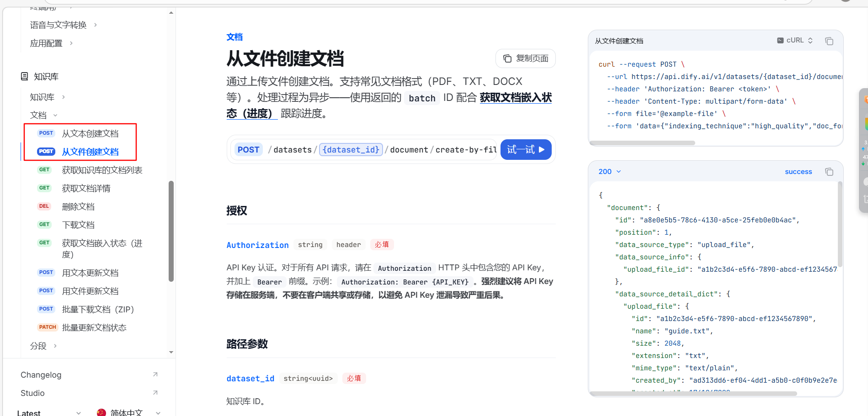Click the success response label
The height and width of the screenshot is (416, 868).
tap(798, 172)
